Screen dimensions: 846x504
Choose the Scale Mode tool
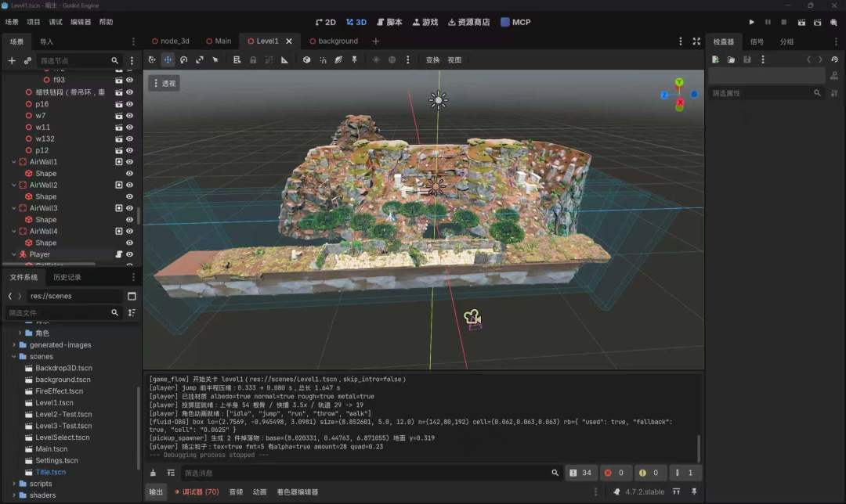click(x=200, y=59)
